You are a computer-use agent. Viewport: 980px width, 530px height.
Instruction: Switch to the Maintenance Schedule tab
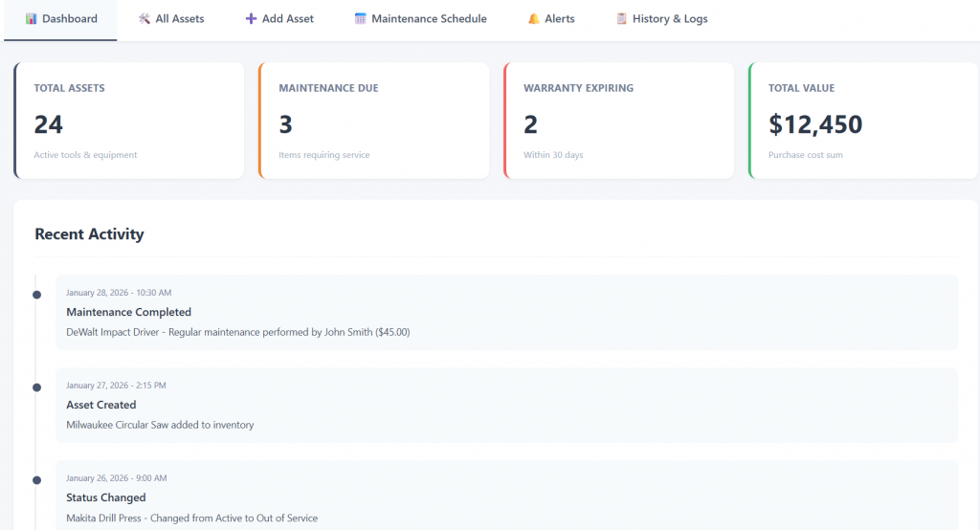420,19
